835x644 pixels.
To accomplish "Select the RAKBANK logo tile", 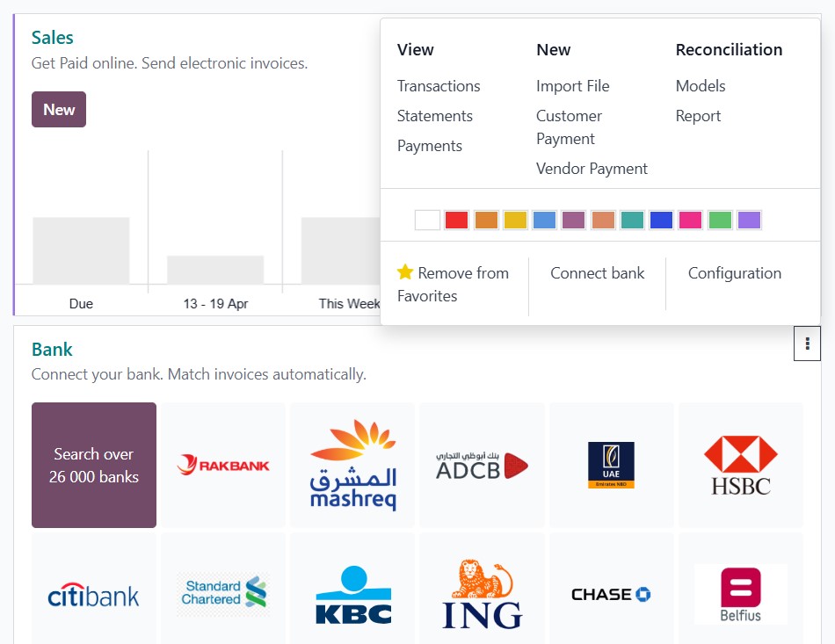I will coord(223,465).
